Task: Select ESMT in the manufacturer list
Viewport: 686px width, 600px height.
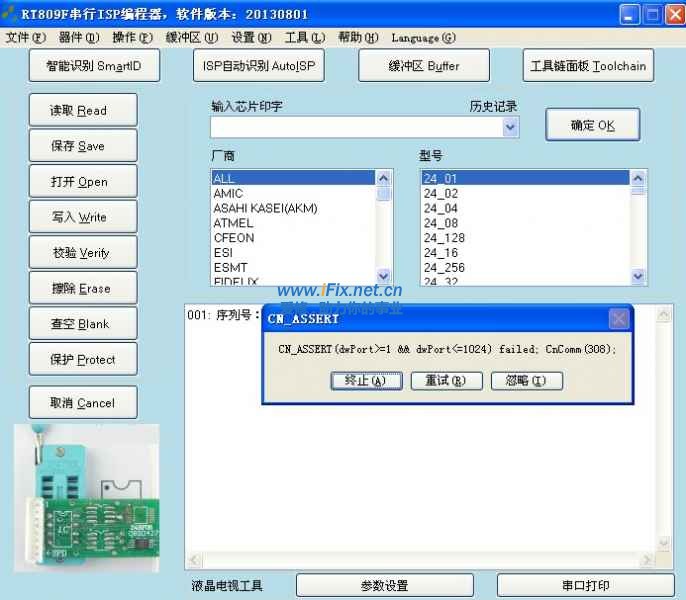Action: point(293,267)
